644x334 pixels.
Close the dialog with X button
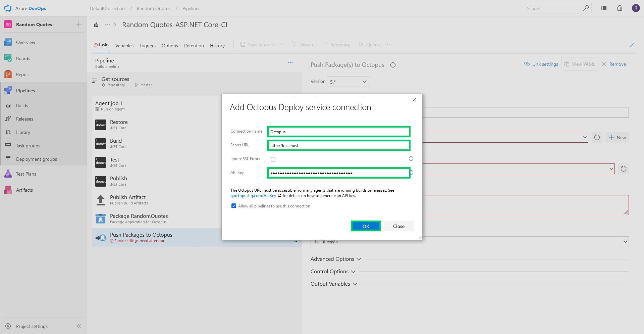tap(414, 100)
